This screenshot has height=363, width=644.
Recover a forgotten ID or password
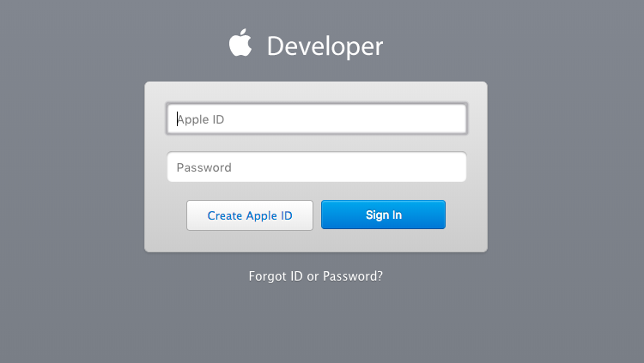315,276
